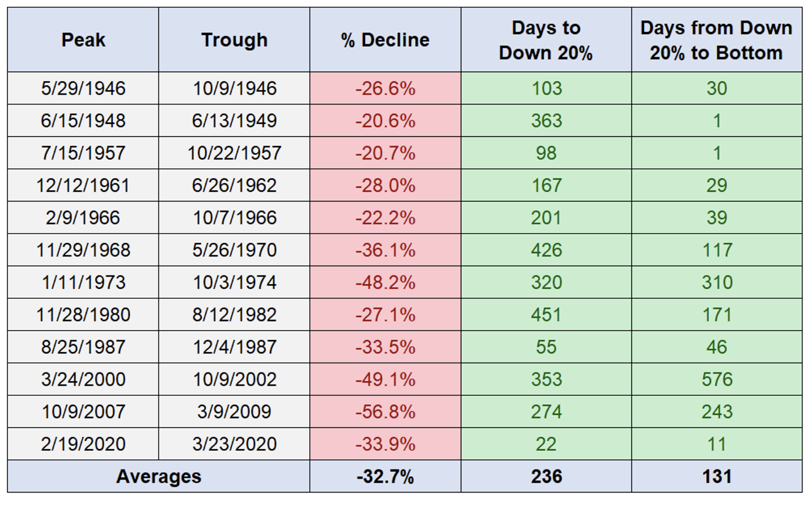The image size is (812, 507).
Task: Click the 2/19/2020 peak date cell
Action: coord(83,444)
